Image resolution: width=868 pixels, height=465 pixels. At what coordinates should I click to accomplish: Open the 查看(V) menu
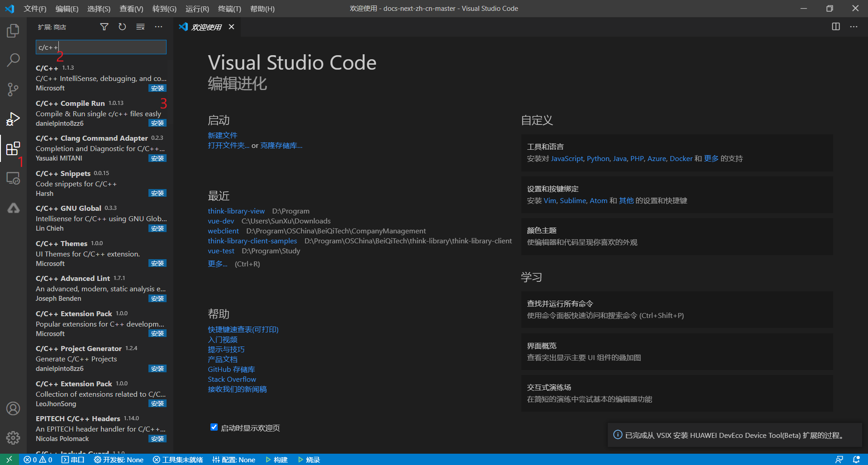pyautogui.click(x=131, y=9)
